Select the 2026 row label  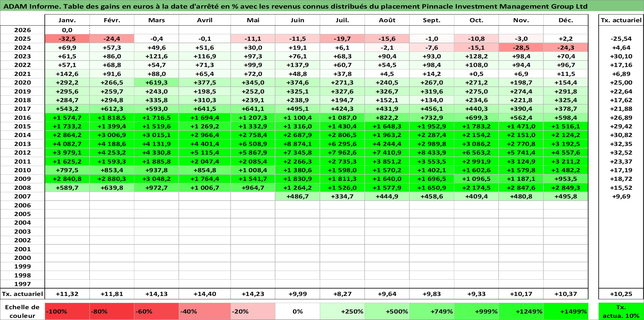[23, 30]
